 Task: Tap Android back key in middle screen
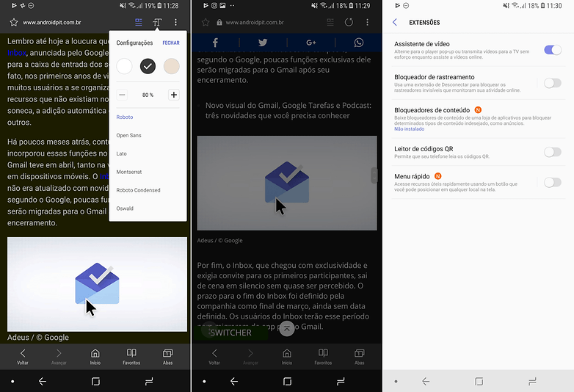pyautogui.click(x=234, y=382)
